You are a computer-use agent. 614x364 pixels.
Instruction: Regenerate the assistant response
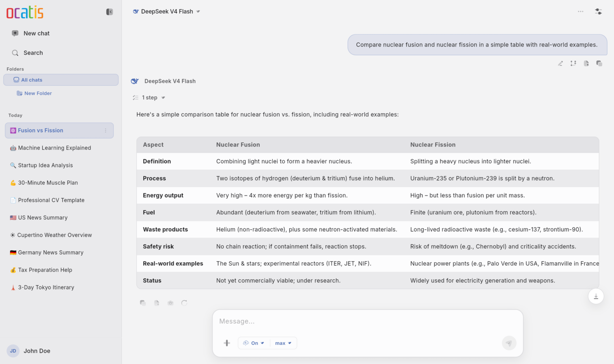[184, 303]
